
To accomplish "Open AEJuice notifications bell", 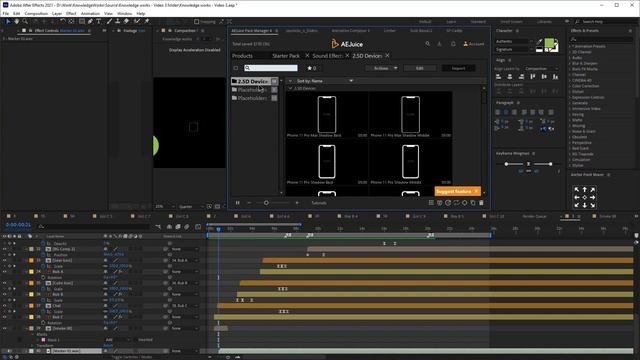I will pyautogui.click(x=453, y=44).
